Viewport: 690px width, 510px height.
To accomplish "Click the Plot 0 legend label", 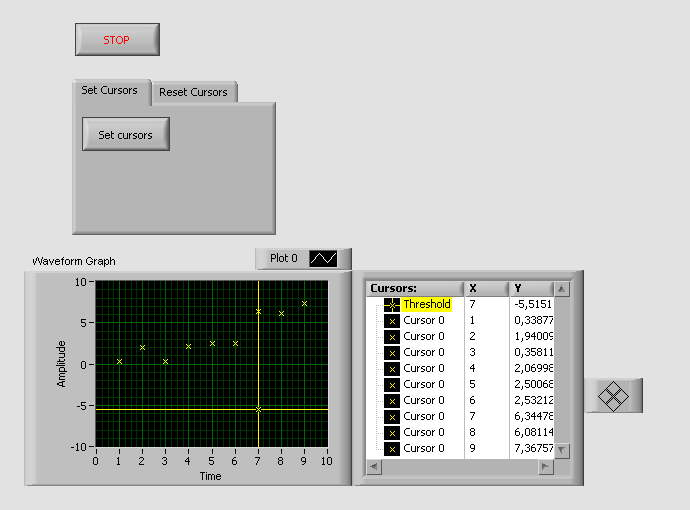I will pyautogui.click(x=284, y=259).
